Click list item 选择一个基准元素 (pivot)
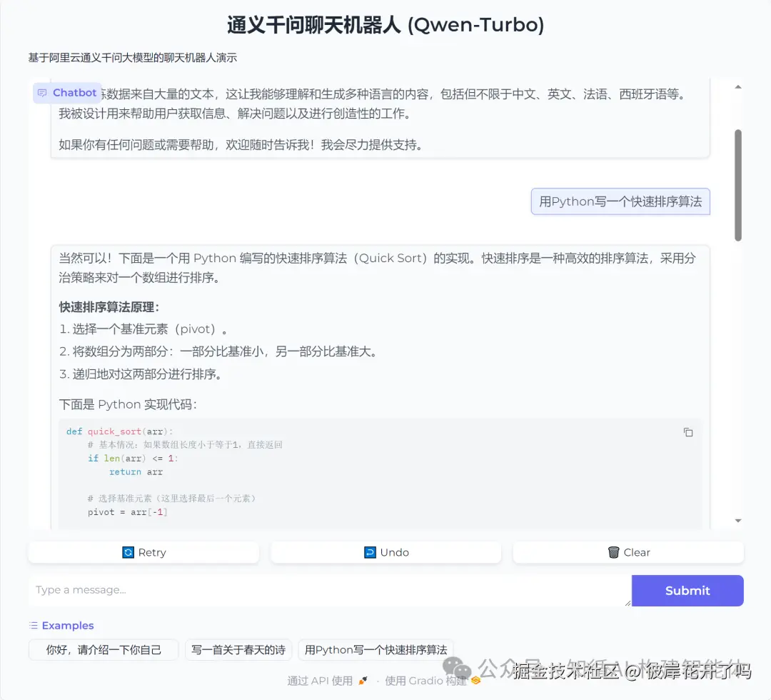771x700 pixels. tap(143, 329)
